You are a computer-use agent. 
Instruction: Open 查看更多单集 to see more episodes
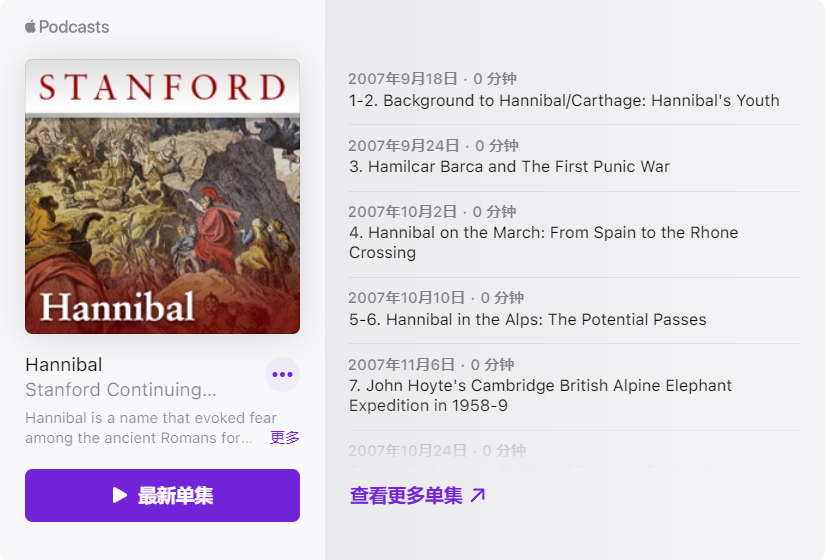point(406,495)
